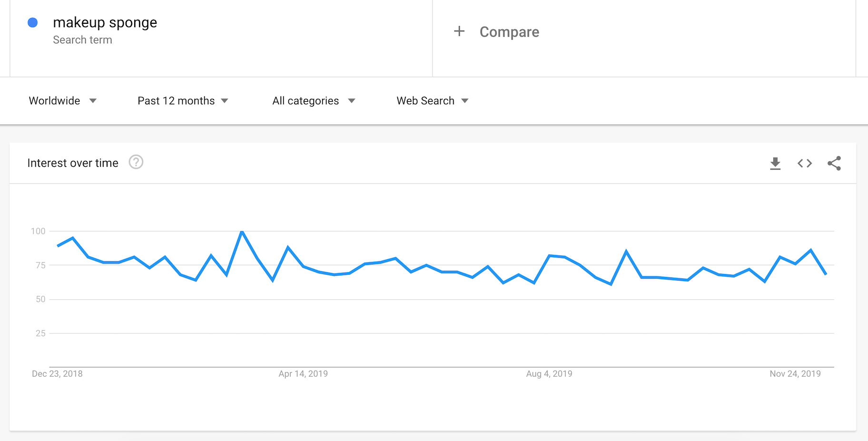Image resolution: width=868 pixels, height=441 pixels.
Task: Download the interest over time data
Action: [775, 163]
